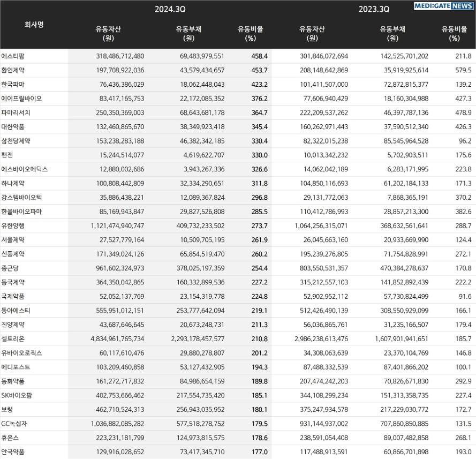This screenshot has width=476, height=459.
Task: Click value 256,943,035,952 in 보령 row
Action: click(x=201, y=410)
